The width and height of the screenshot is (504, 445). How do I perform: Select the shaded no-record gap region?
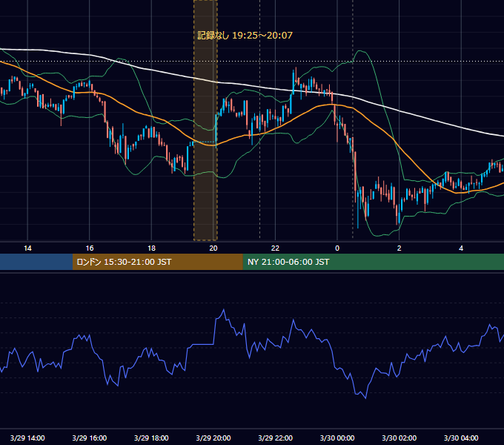[205, 120]
